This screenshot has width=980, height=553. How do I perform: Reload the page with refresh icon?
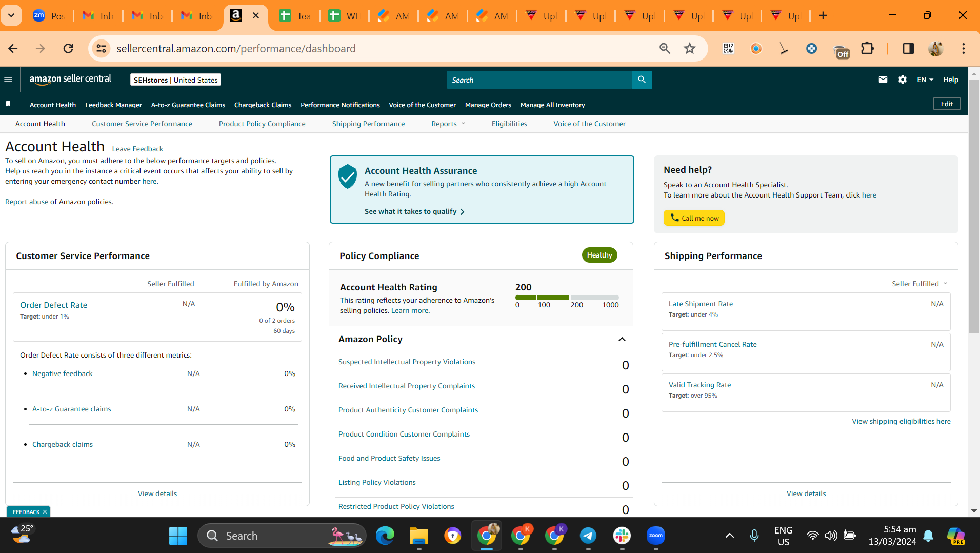pos(68,49)
